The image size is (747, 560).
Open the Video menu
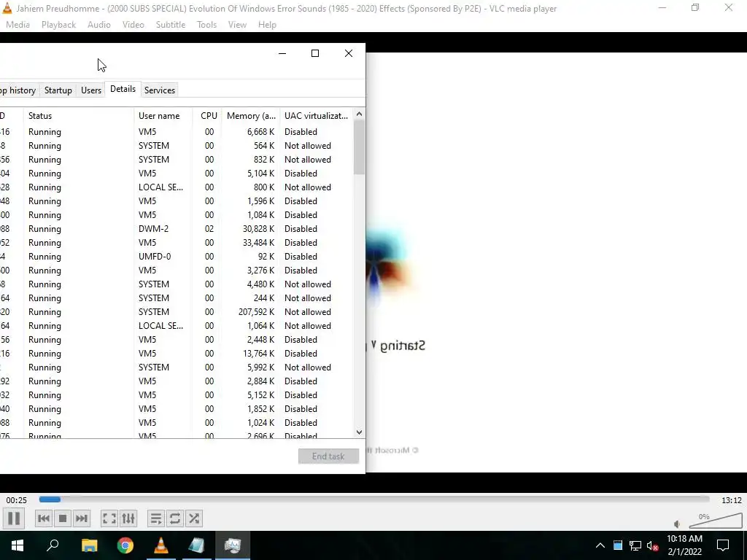tap(133, 25)
